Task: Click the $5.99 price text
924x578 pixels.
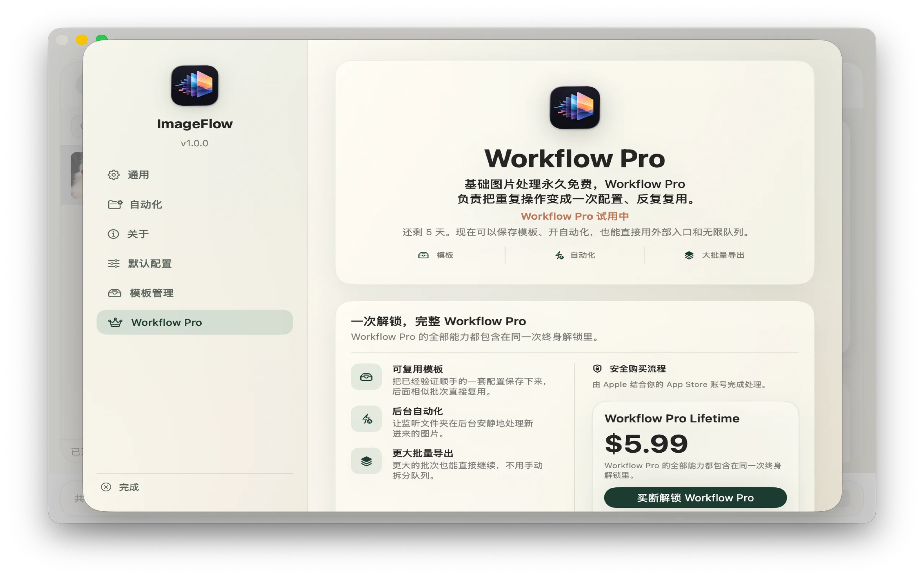Action: point(646,444)
